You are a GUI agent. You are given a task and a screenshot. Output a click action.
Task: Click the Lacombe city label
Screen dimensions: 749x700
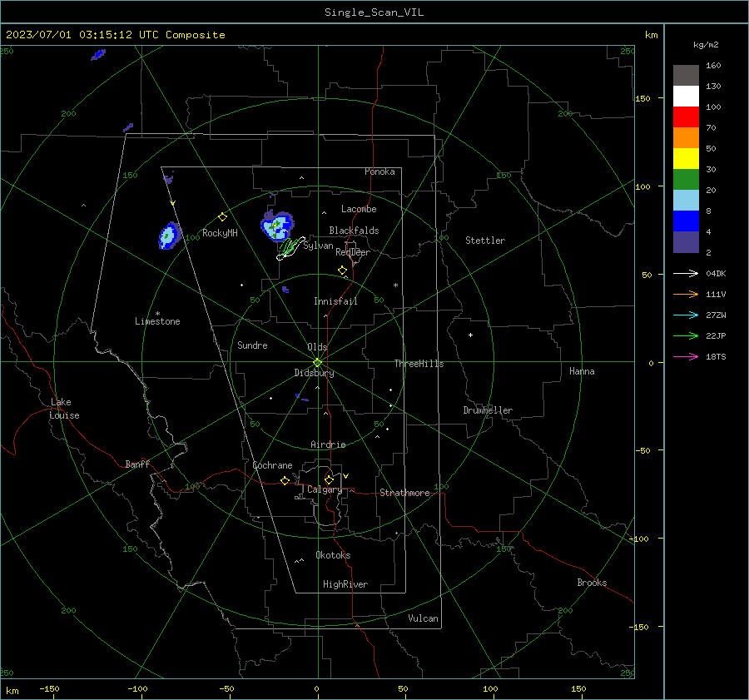click(359, 209)
